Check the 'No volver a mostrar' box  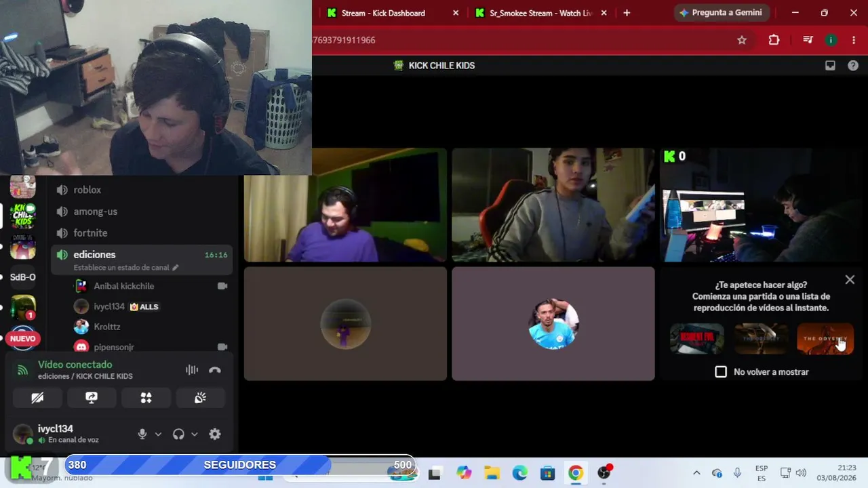click(x=721, y=371)
